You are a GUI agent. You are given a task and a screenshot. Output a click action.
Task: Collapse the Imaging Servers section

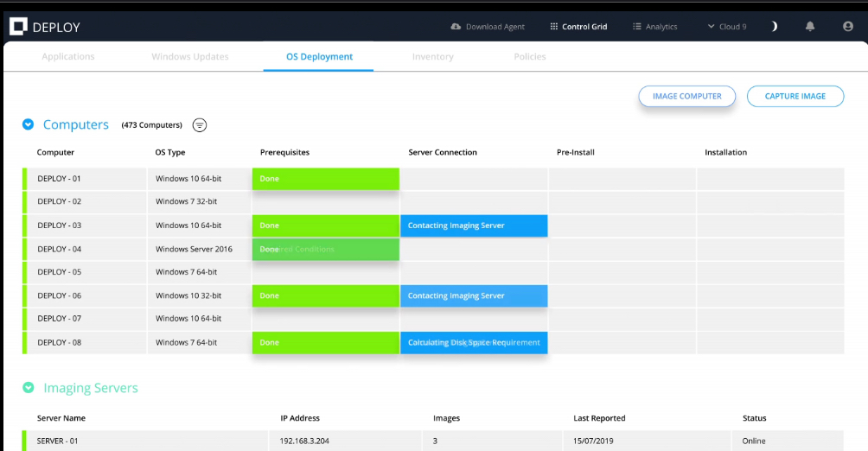(x=29, y=388)
